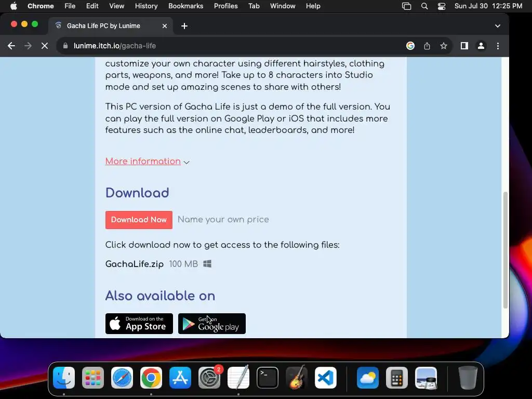Click the Name your own price text
532x399 pixels.
point(223,220)
